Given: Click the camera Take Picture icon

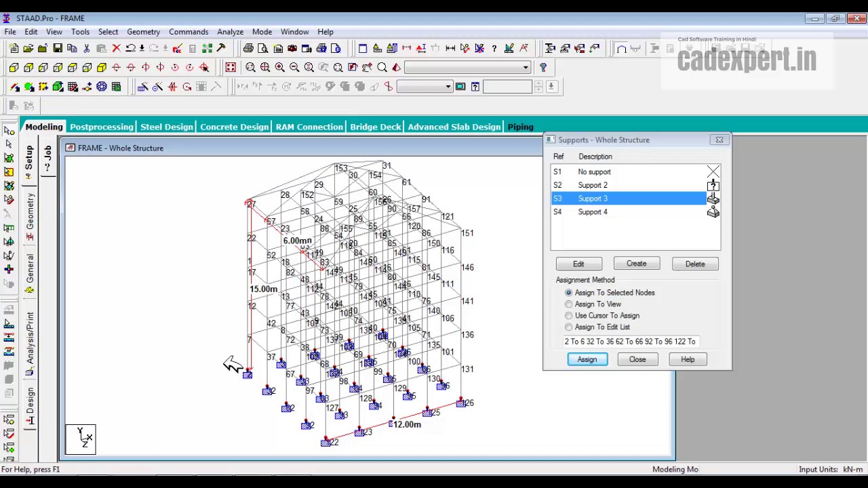Looking at the screenshot, I should (292, 48).
